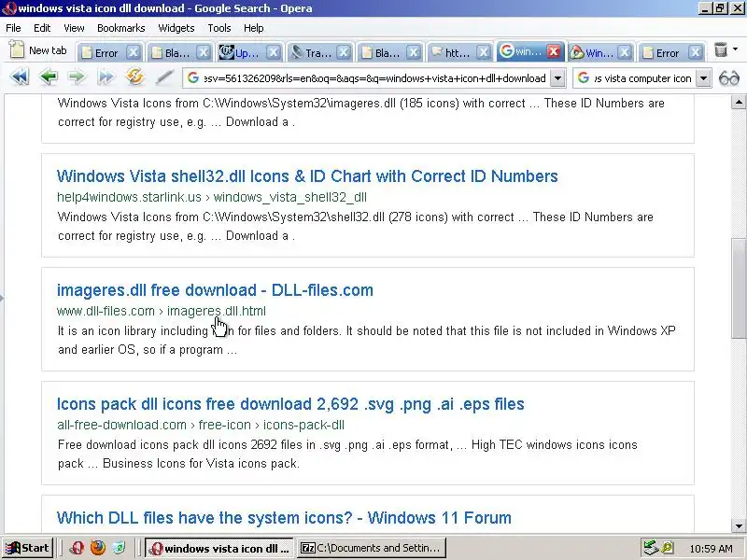The image size is (747, 560).
Task: Click the www.dll-files.com imageres.dll.html URL line
Action: point(161,311)
